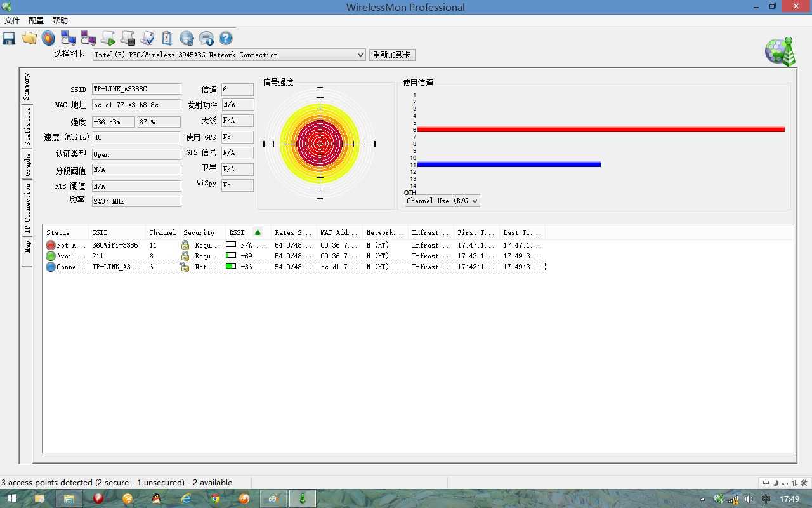Click the strength field showing -36 dBm
Image resolution: width=812 pixels, height=508 pixels.
click(x=114, y=122)
